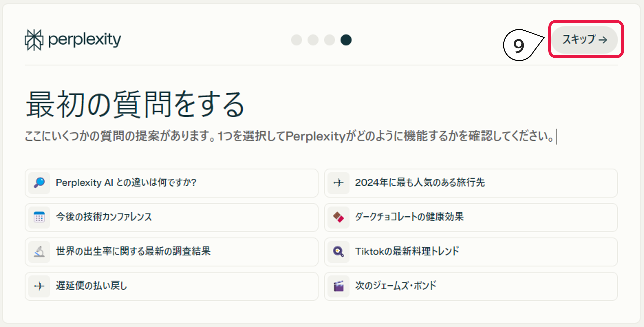Viewport: 644px width, 327px height.
Task: Click the magnifier icon beside Perplexity AI question
Action: (x=39, y=183)
